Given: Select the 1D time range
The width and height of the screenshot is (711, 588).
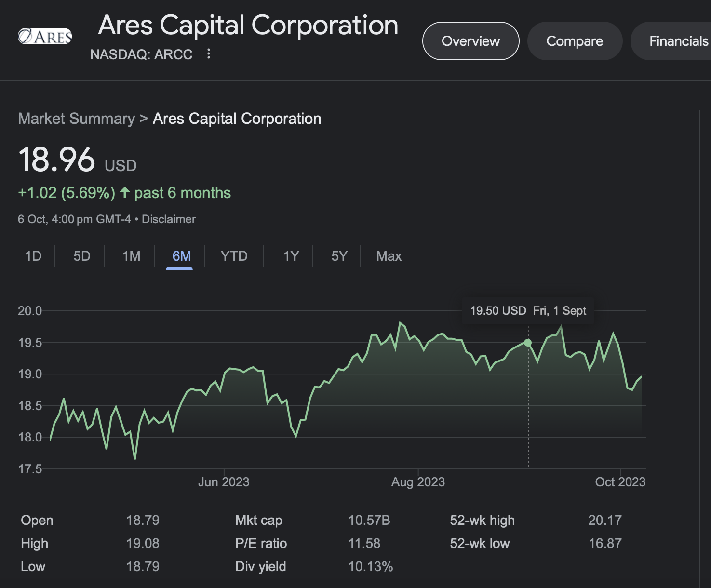Looking at the screenshot, I should tap(33, 256).
